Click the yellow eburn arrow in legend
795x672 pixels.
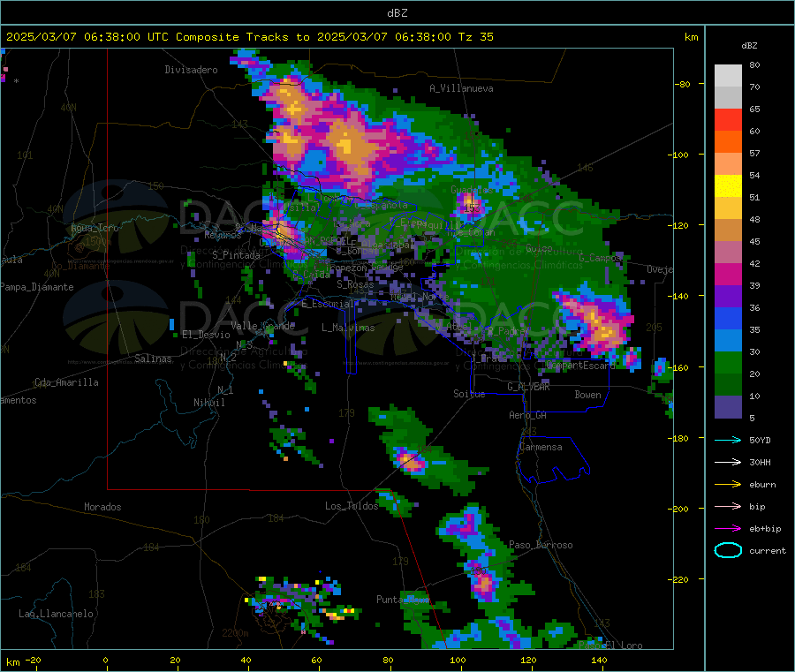[728, 485]
